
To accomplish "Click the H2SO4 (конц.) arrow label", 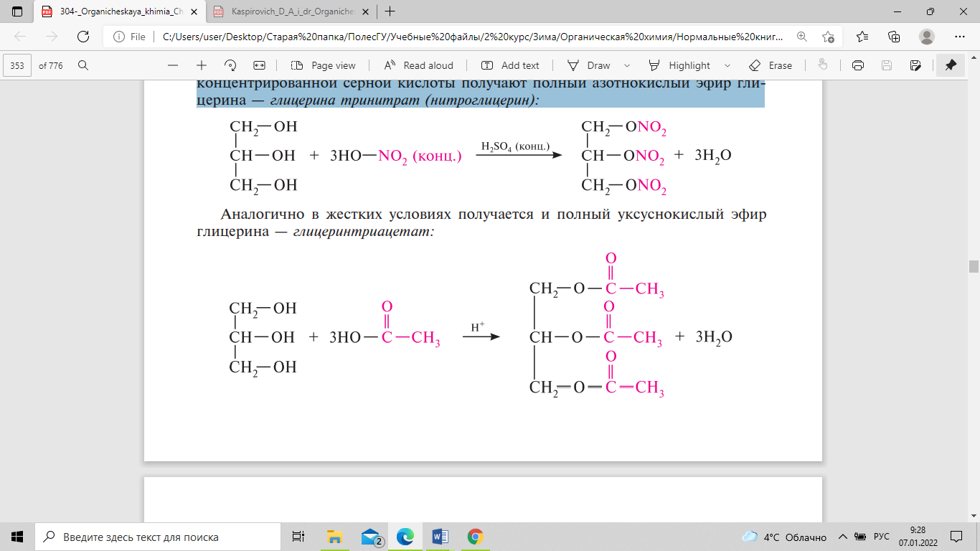I will coord(515,147).
